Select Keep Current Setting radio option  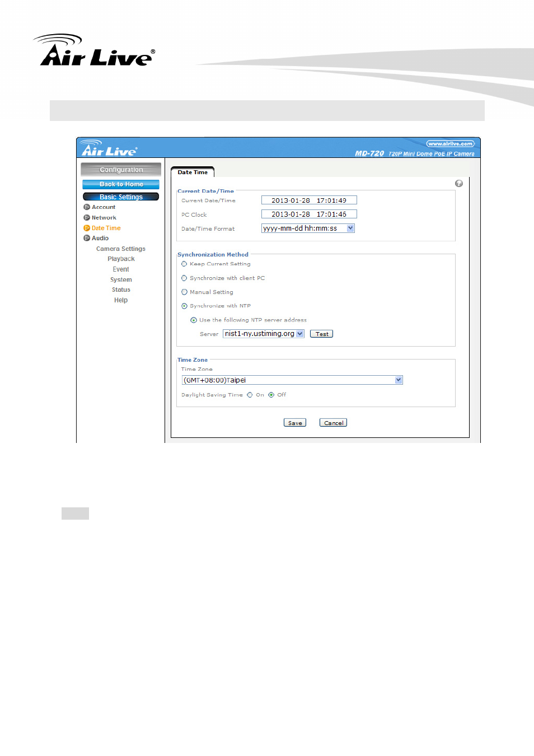click(184, 264)
